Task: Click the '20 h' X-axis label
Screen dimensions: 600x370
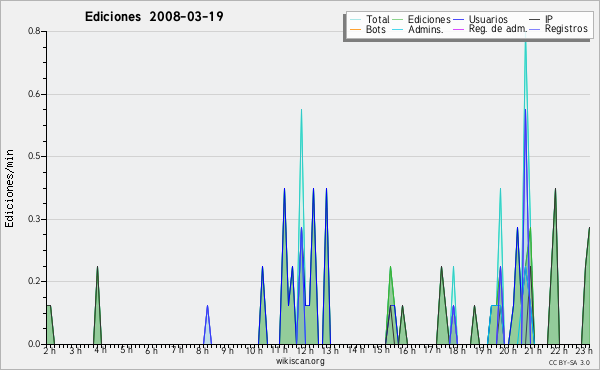Action: coord(508,350)
